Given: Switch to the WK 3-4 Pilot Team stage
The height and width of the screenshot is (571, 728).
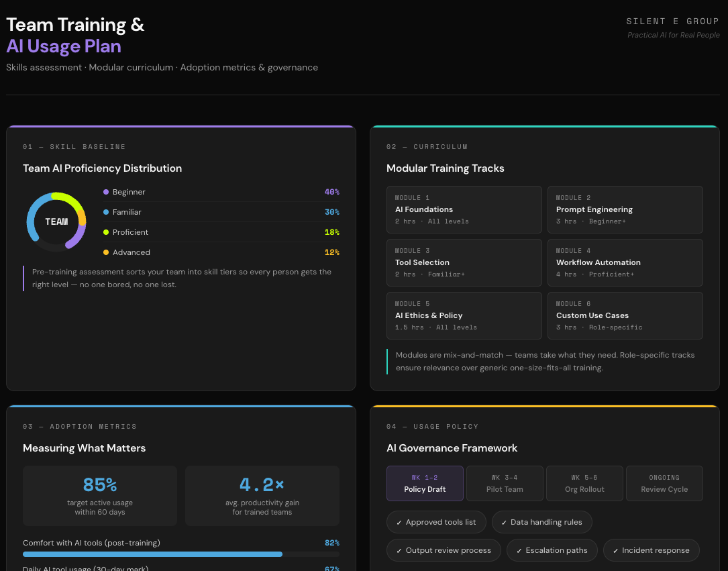Looking at the screenshot, I should 505,483.
